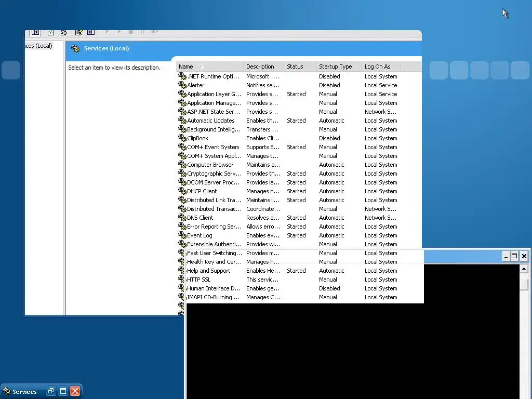Click the Services label in the taskbar

[x=24, y=392]
